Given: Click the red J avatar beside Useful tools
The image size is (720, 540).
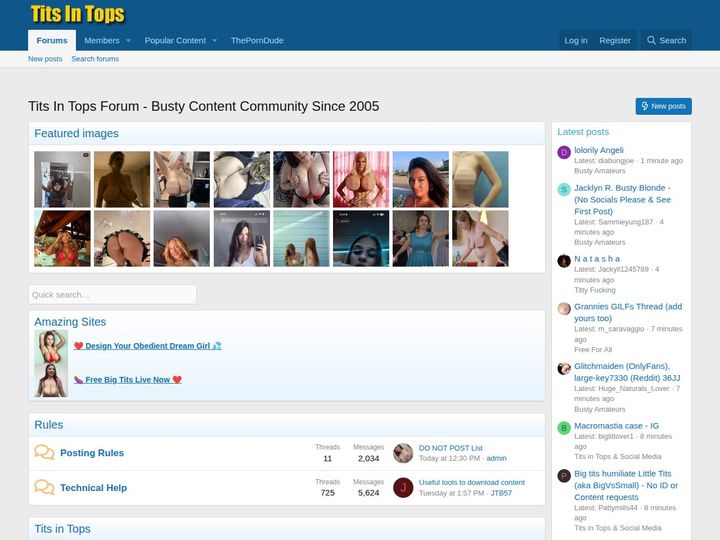Looking at the screenshot, I should [403, 488].
